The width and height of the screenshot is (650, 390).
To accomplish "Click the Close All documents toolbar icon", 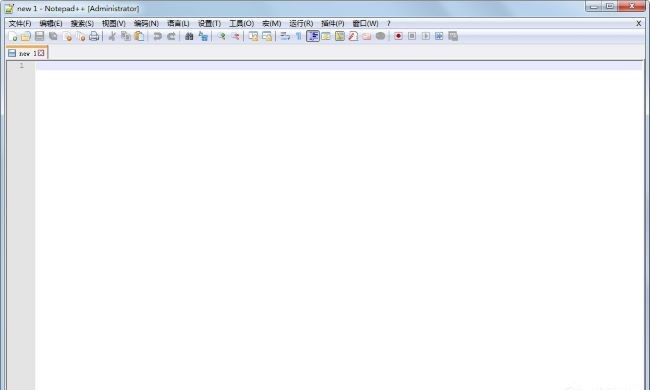I will pos(81,36).
